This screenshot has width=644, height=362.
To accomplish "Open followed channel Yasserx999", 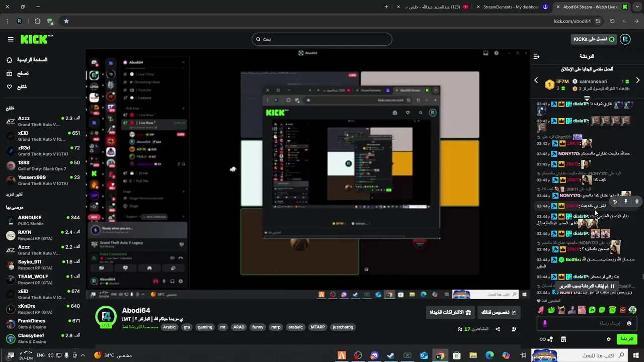I will (x=43, y=180).
